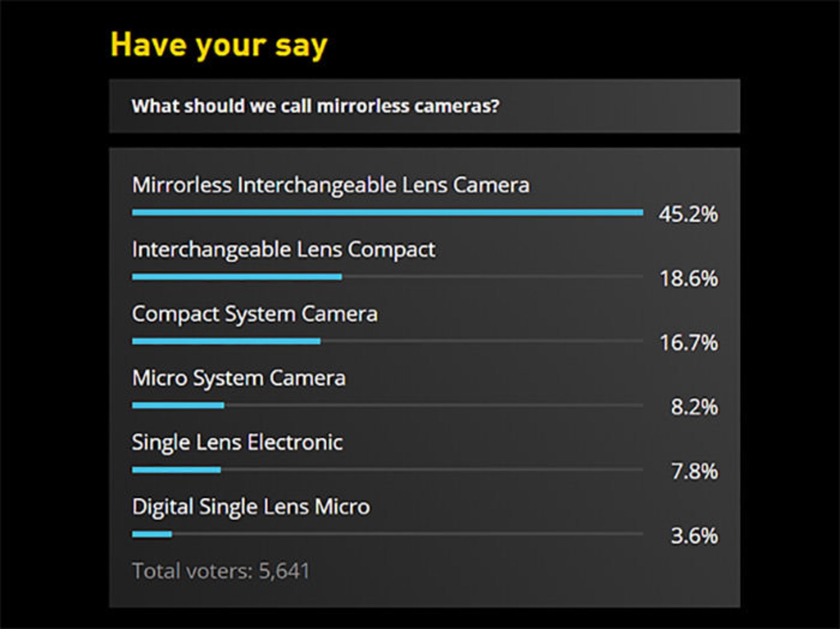Viewport: 840px width, 629px height.
Task: Click the Mirrorless Interchangeable Lens Camera result bar
Action: pyautogui.click(x=387, y=213)
